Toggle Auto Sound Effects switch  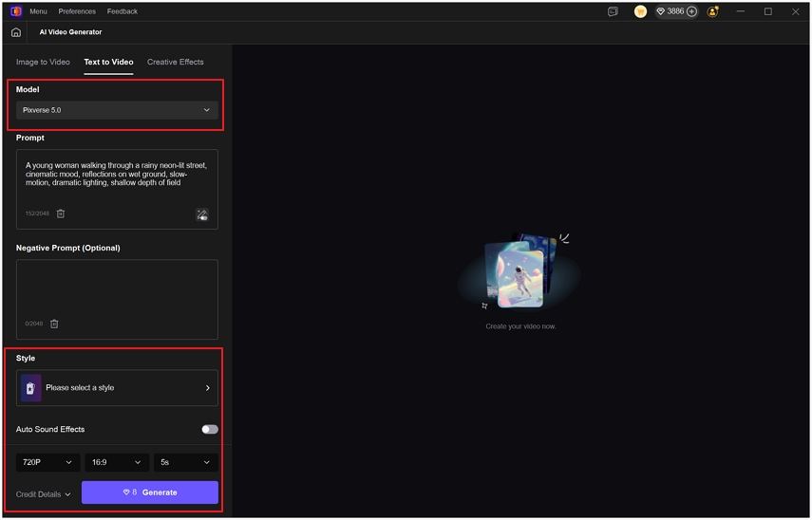(x=210, y=430)
